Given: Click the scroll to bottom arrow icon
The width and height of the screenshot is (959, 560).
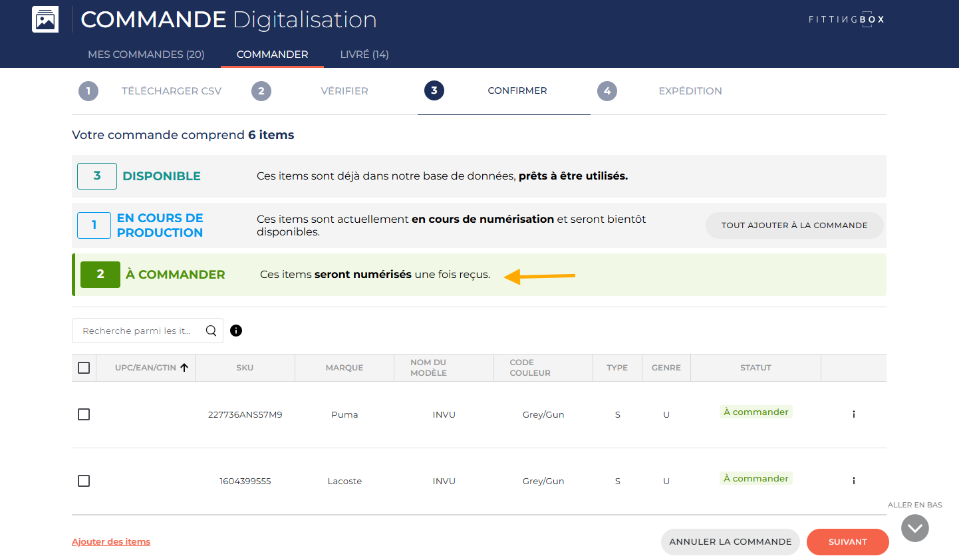Looking at the screenshot, I should click(914, 528).
